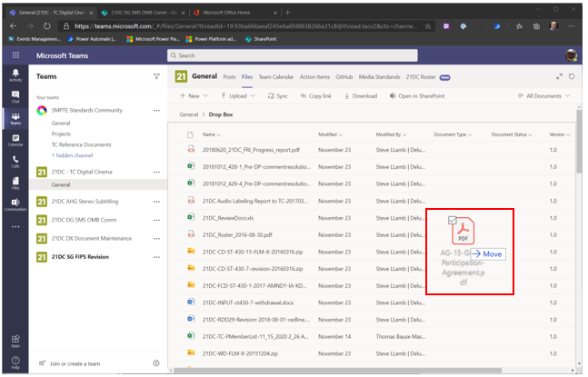Viewport: 588px width, 377px height.
Task: Open the Upload dropdown
Action: 237,95
